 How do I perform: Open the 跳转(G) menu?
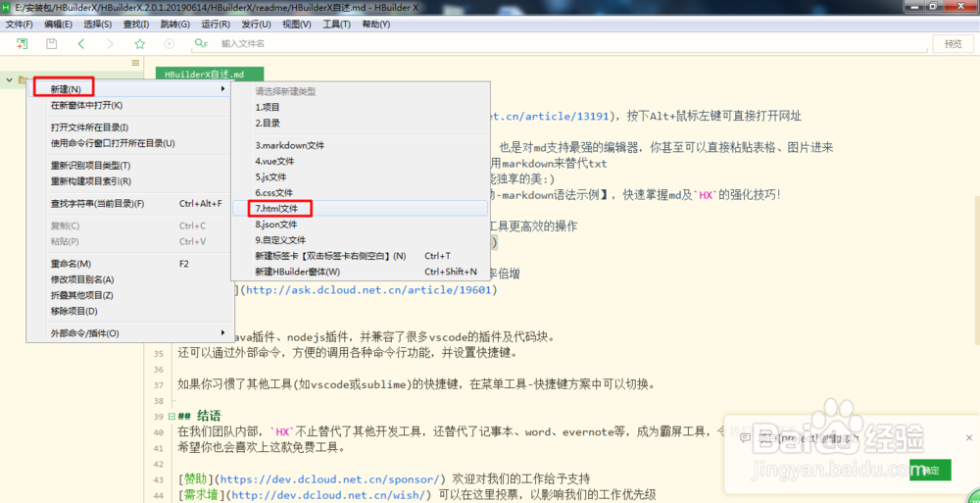click(x=175, y=25)
